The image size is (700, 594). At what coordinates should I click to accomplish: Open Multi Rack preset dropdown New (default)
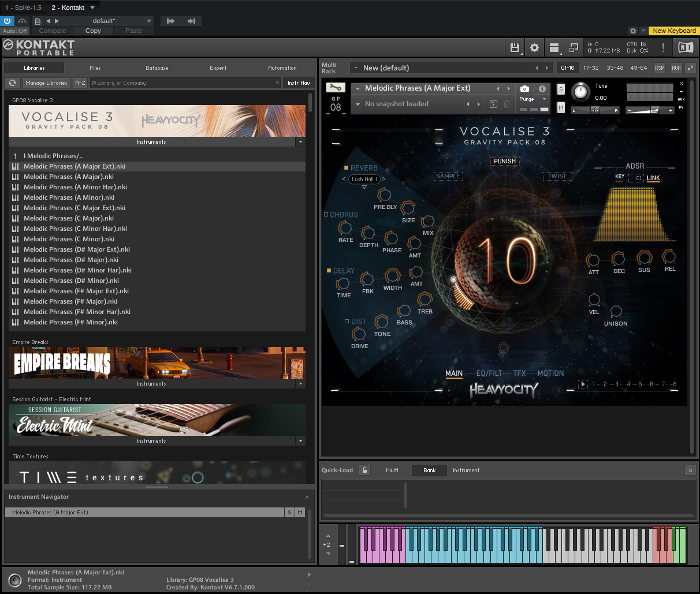tap(356, 68)
